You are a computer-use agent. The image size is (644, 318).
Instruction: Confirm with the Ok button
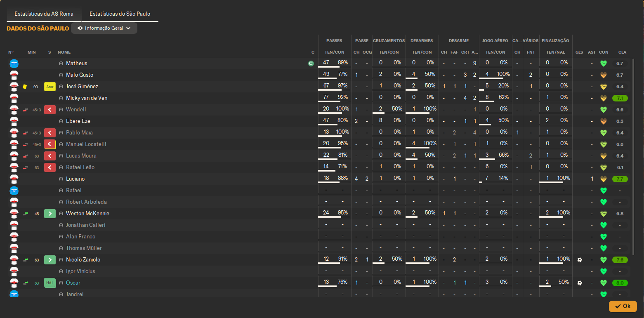(x=623, y=306)
